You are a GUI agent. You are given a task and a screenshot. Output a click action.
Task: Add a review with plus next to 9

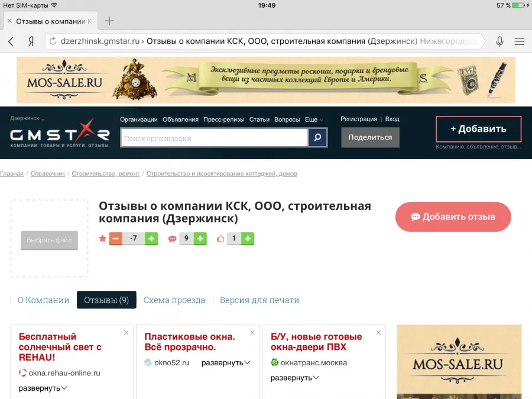[x=200, y=239]
